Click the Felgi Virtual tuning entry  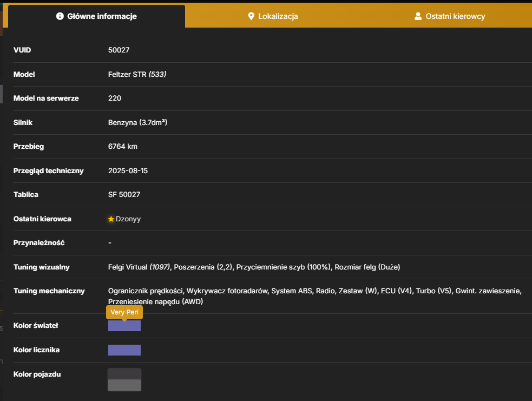pyautogui.click(x=139, y=267)
